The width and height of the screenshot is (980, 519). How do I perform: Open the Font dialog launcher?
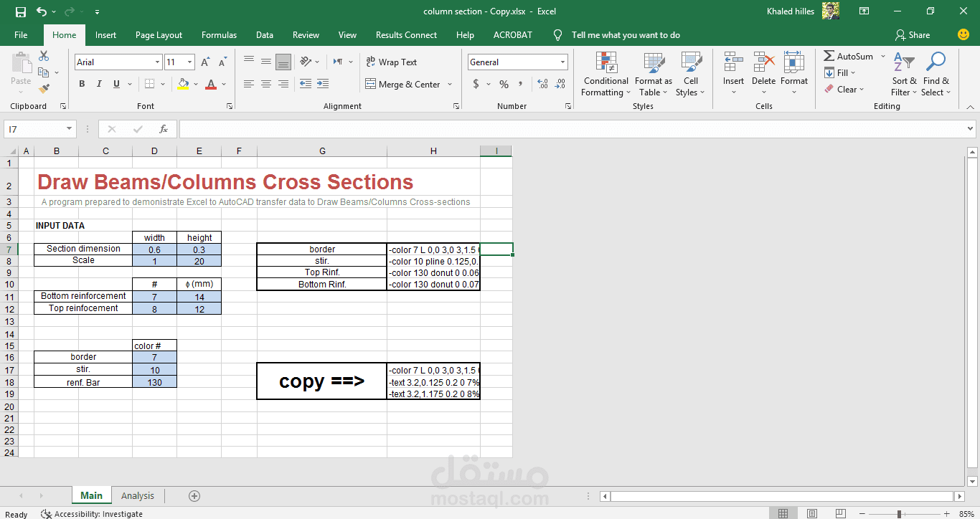pyautogui.click(x=230, y=106)
